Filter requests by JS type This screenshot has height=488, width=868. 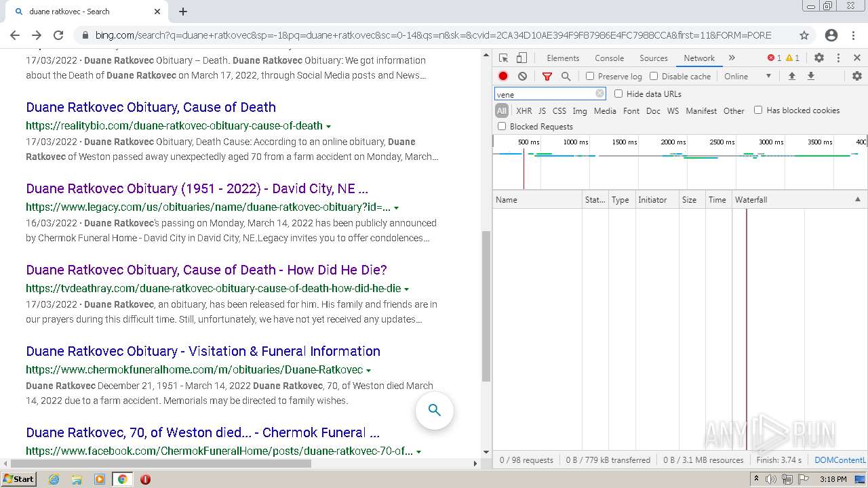[x=542, y=110]
